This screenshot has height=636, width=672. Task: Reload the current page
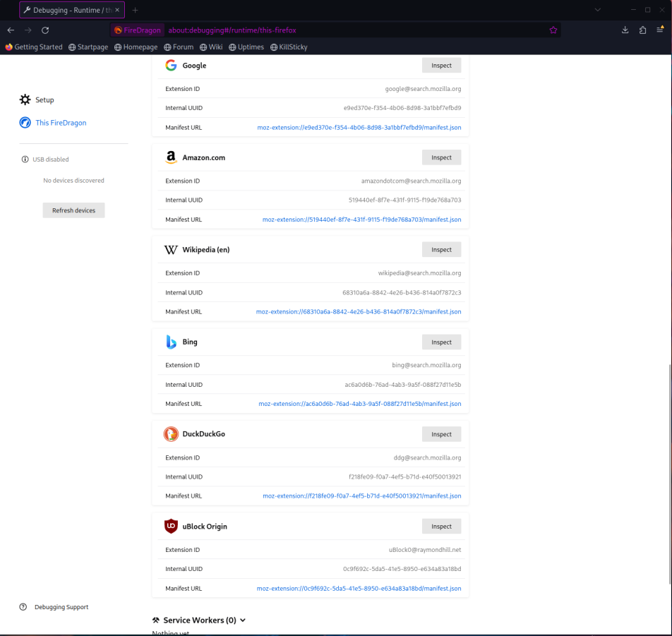45,30
